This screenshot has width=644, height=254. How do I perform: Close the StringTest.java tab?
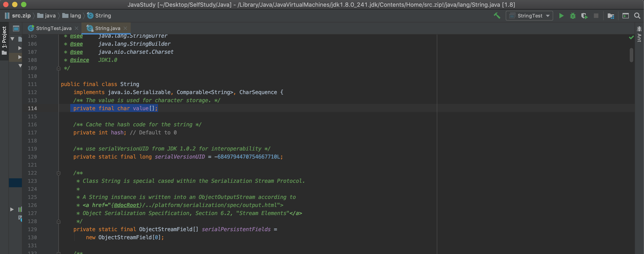coord(77,28)
